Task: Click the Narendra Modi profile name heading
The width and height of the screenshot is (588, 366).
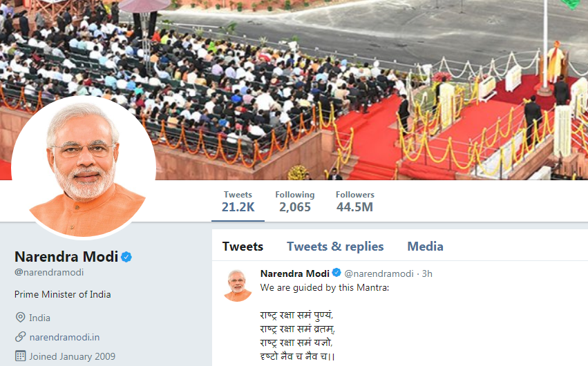Action: 66,257
